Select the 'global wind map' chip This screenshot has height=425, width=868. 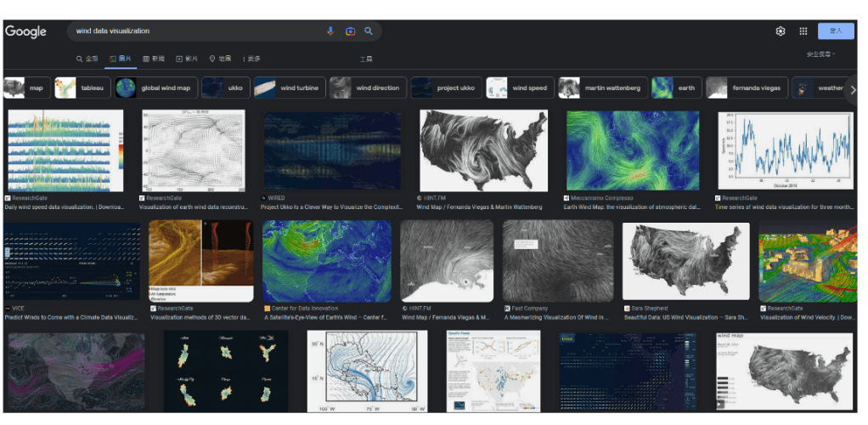point(154,88)
